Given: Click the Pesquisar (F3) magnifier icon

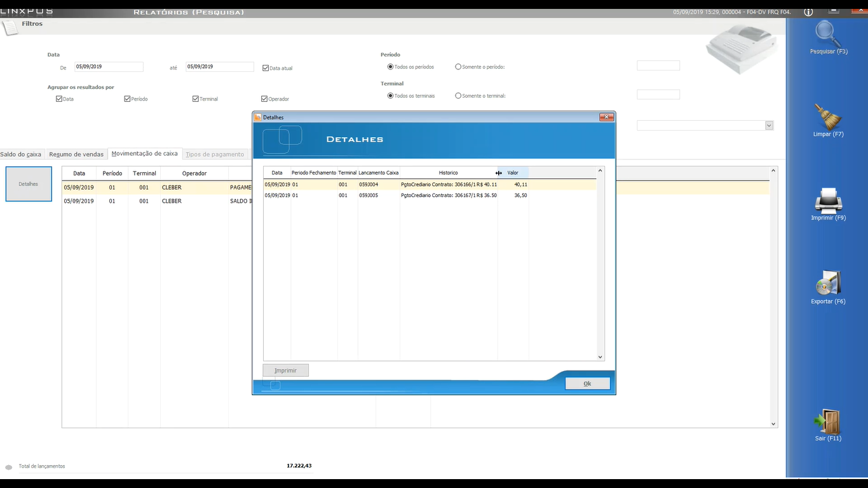Looking at the screenshot, I should (x=828, y=33).
